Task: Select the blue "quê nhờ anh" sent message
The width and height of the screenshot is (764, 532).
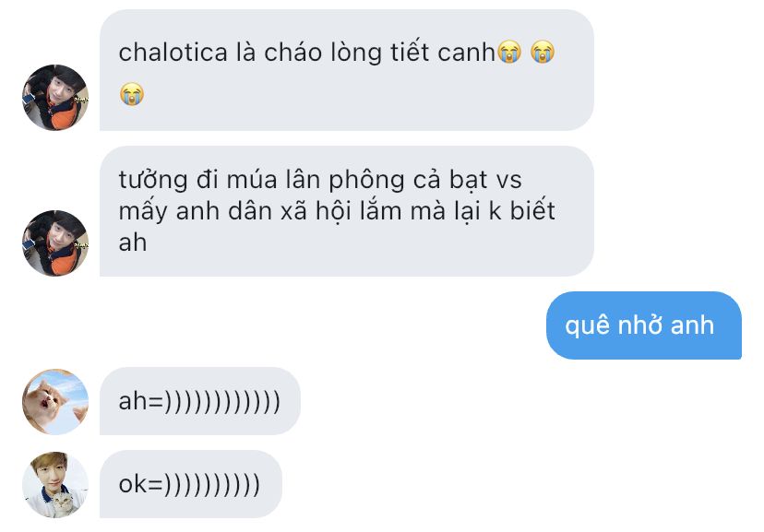Action: pyautogui.click(x=644, y=325)
